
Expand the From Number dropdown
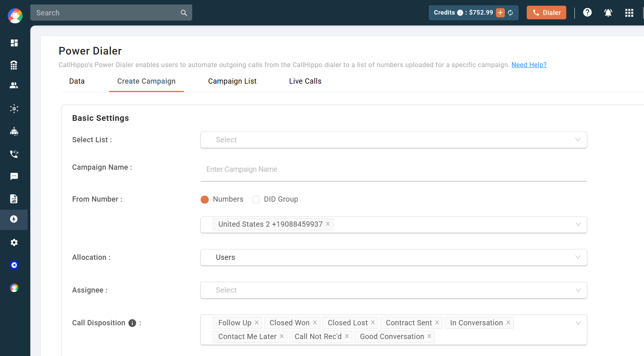pyautogui.click(x=578, y=224)
